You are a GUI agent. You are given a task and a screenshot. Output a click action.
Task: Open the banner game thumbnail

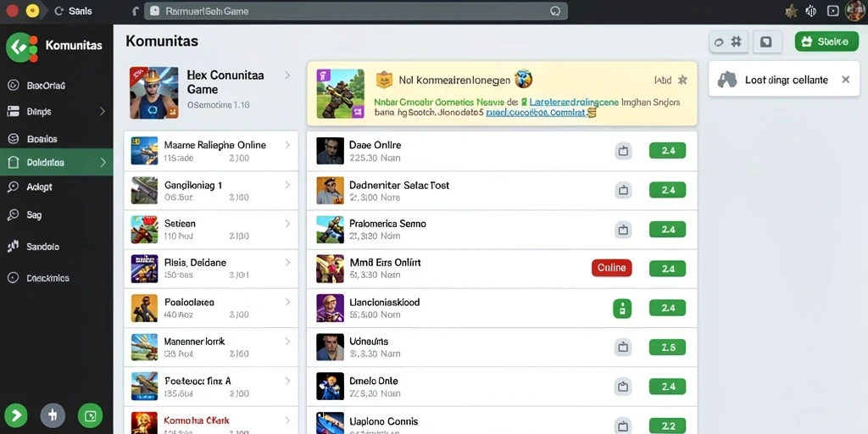tap(341, 93)
